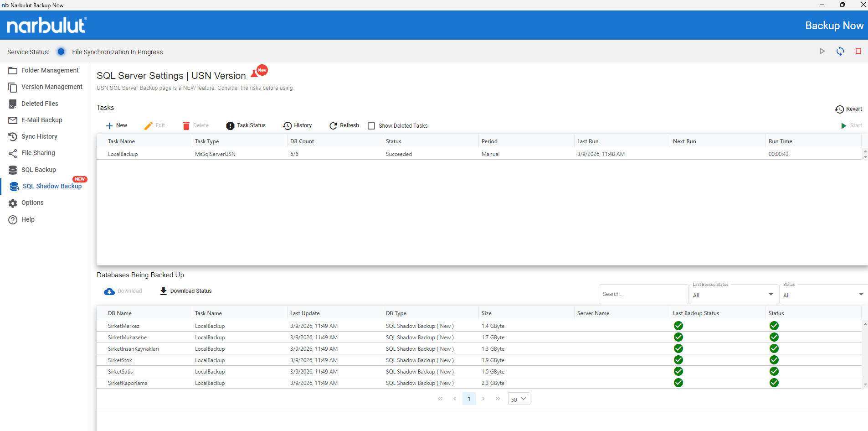Click the Download Status icon

164,291
